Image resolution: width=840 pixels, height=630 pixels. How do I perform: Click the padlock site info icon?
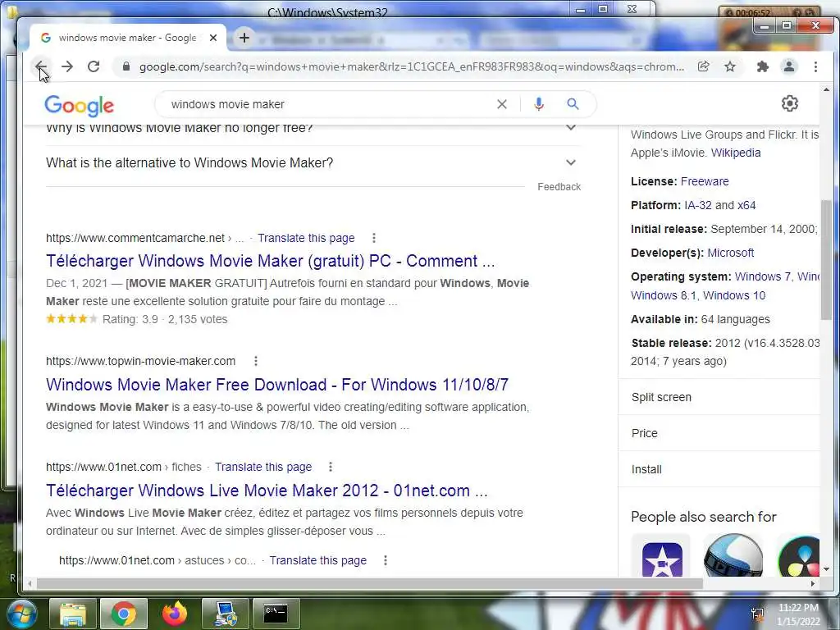click(126, 66)
